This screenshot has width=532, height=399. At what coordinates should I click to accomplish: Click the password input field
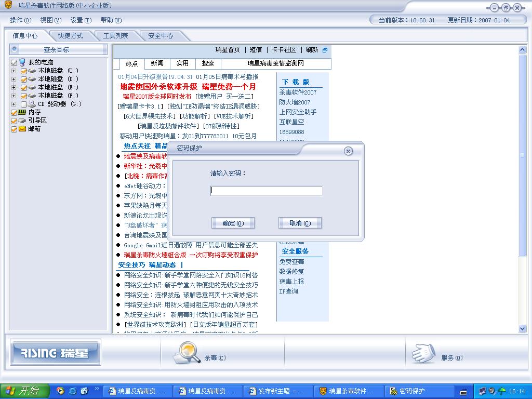267,191
